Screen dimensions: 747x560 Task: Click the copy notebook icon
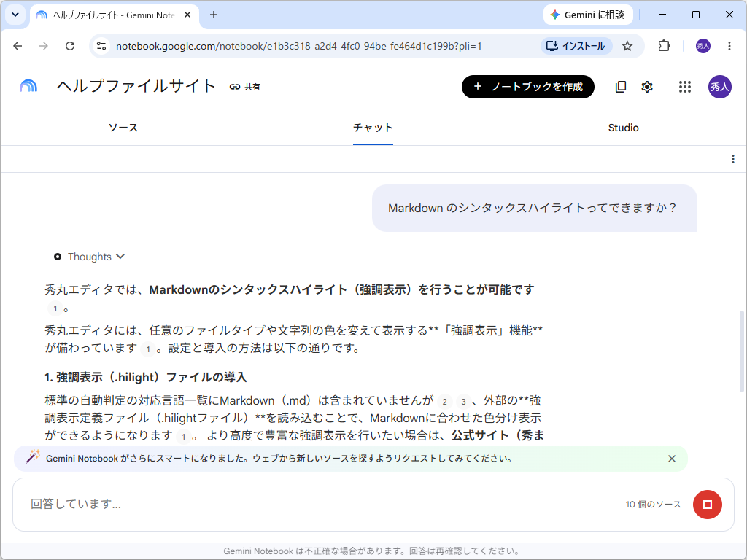click(x=620, y=87)
